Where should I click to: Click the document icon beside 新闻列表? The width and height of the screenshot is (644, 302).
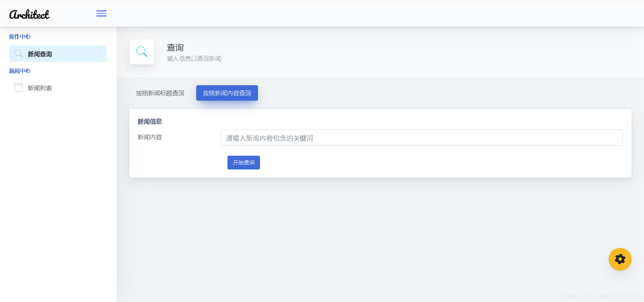coord(18,87)
